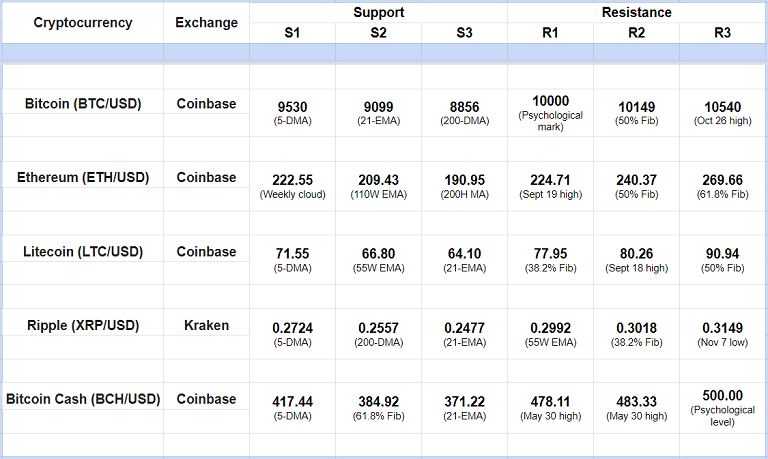768x459 pixels.
Task: Select the Bitcoin Cash (BCH/USD) cell
Action: pyautogui.click(x=82, y=399)
